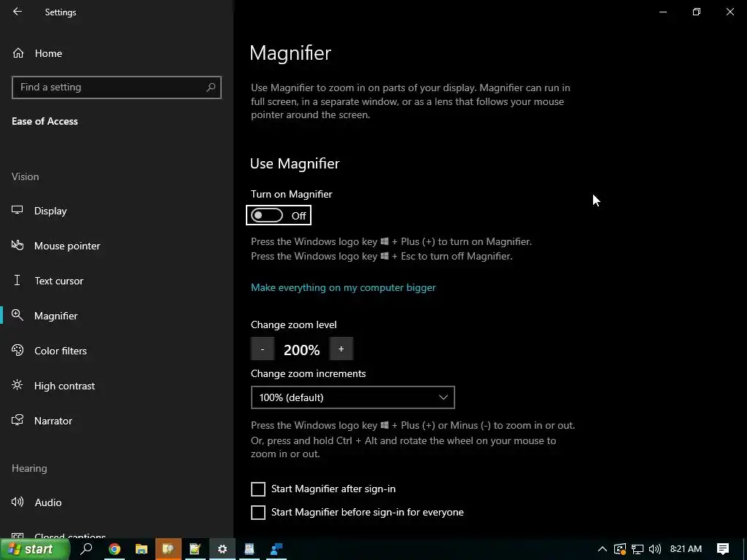This screenshot has width=747, height=560.
Task: Decrease zoom level with minus button
Action: point(263,349)
